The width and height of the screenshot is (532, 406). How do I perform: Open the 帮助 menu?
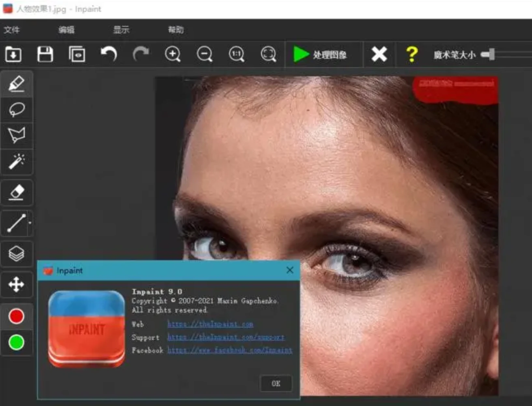click(x=176, y=30)
